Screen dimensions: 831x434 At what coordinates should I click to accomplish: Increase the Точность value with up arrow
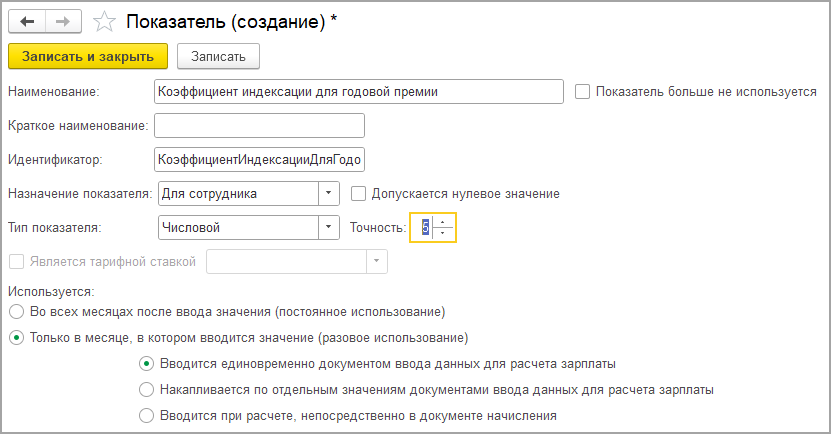443,222
